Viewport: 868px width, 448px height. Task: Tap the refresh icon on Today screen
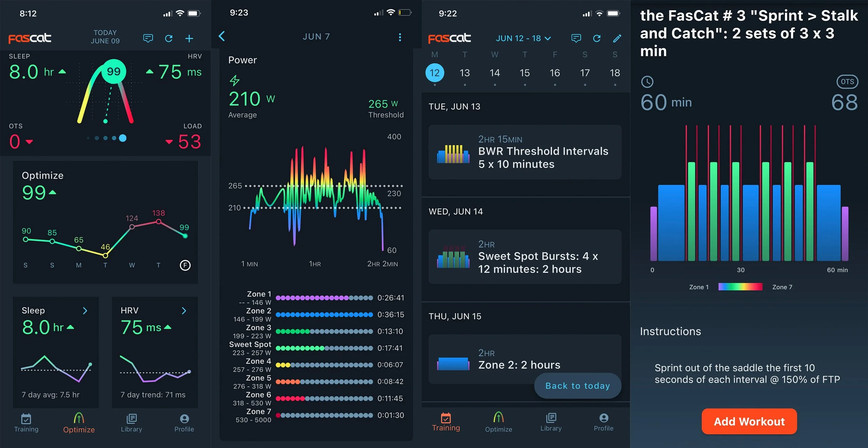pos(169,38)
